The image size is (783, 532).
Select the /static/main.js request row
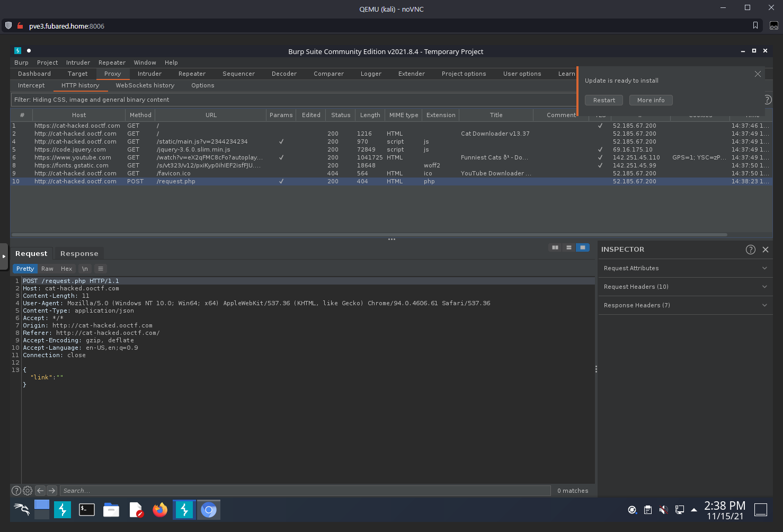(x=391, y=141)
